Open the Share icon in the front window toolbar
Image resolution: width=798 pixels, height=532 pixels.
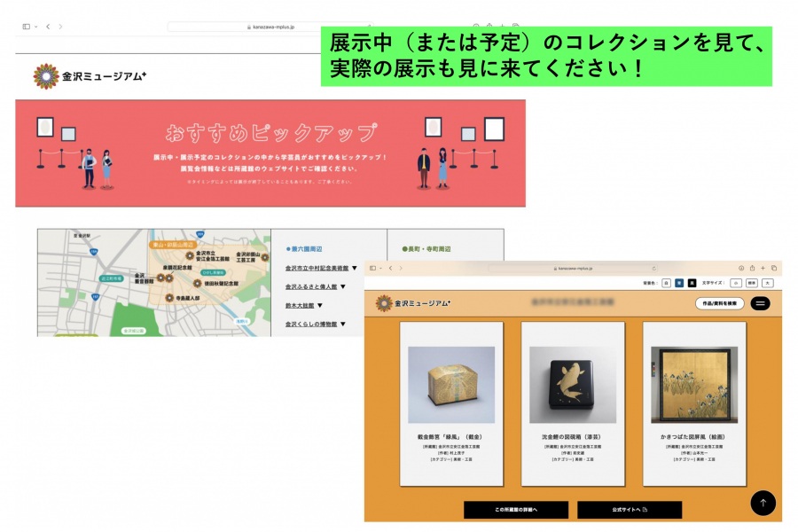pyautogui.click(x=752, y=268)
